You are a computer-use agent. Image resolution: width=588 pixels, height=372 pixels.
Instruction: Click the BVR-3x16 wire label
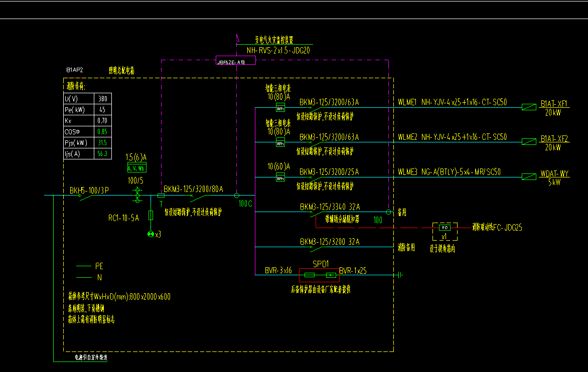[x=278, y=271]
